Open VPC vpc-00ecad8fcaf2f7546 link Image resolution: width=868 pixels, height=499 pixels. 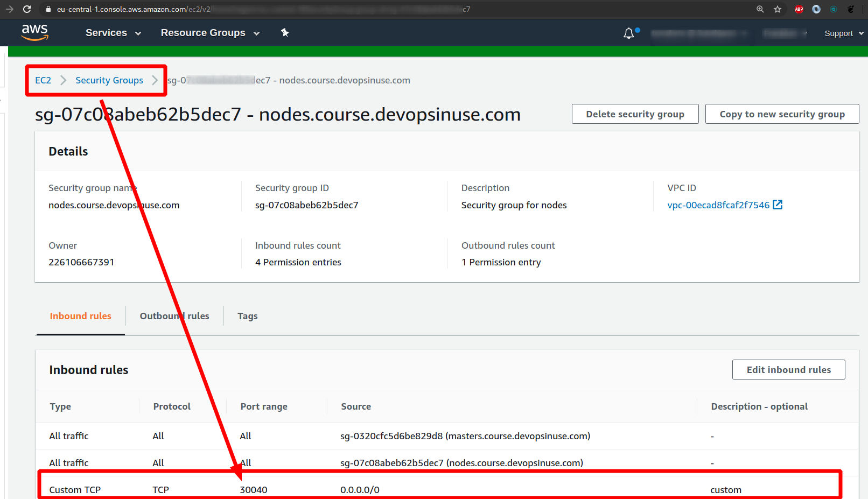[718, 205]
